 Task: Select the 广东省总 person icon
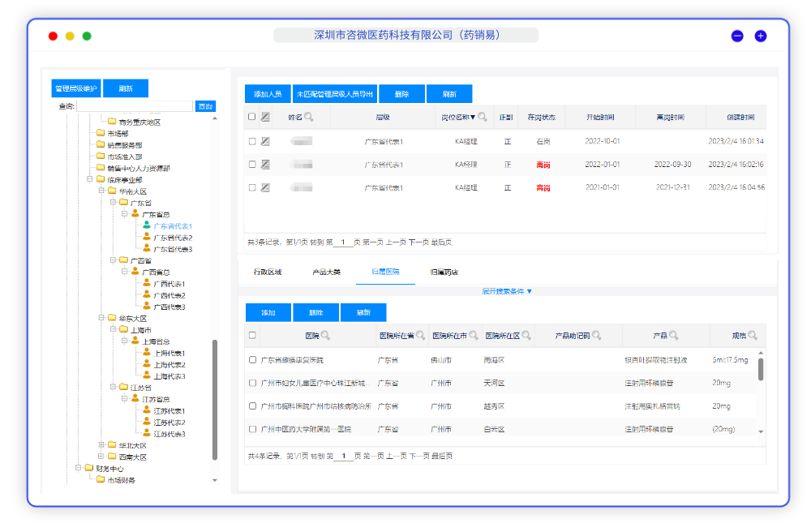click(x=135, y=214)
